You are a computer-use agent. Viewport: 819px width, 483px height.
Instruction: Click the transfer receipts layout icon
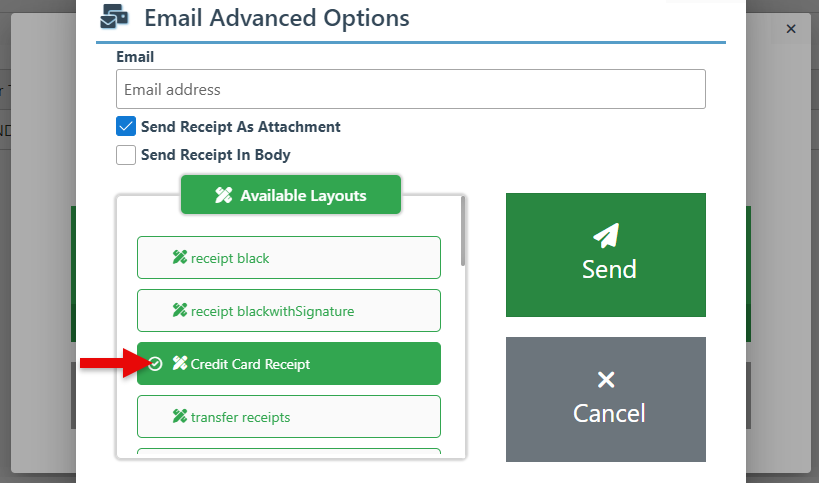[x=180, y=417]
